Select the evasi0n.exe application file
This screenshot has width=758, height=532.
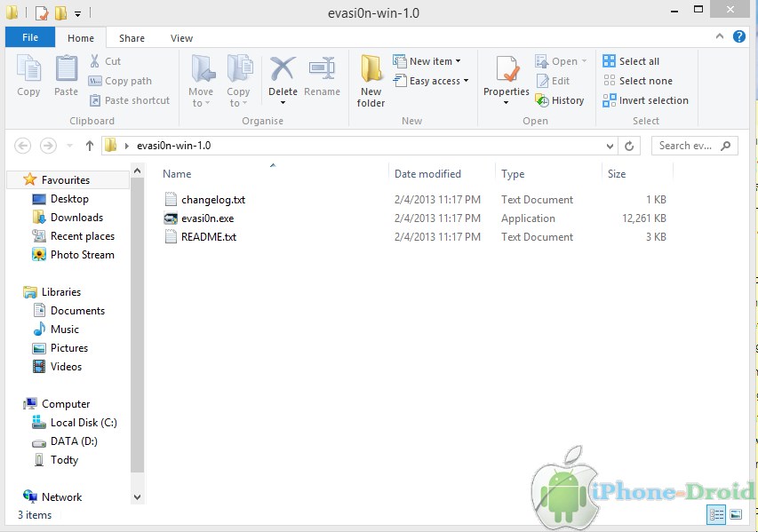click(207, 218)
